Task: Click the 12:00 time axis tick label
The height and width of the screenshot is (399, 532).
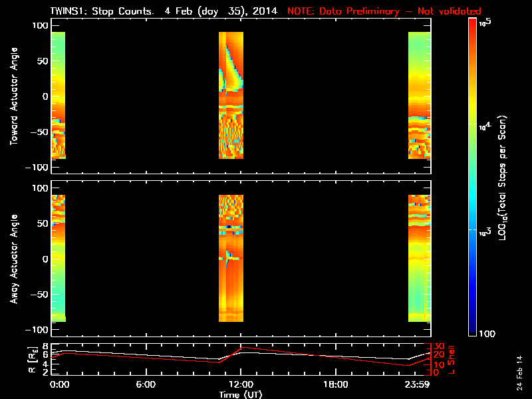Action: [240, 384]
